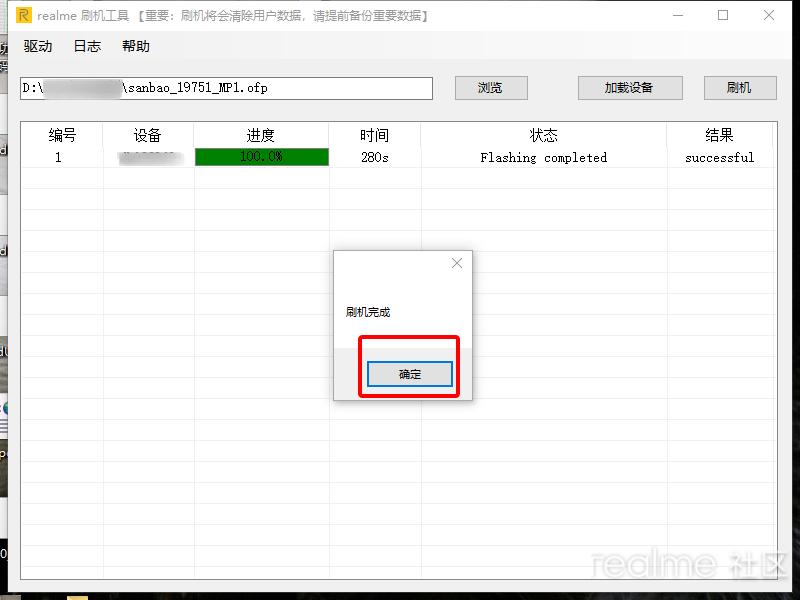Click the 时间 column header
Screen dimensions: 800x600
click(375, 135)
